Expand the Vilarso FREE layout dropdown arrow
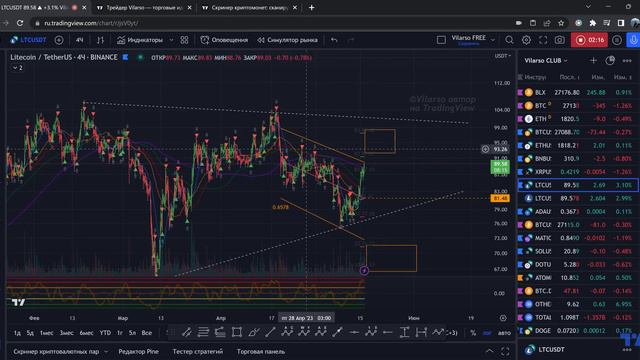 (x=493, y=40)
